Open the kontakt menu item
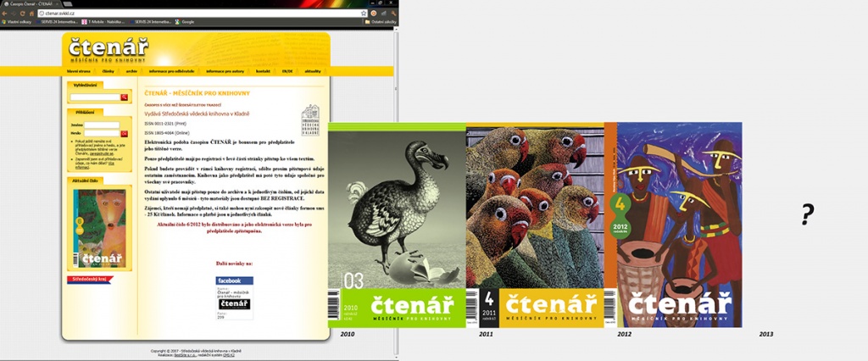Screen dimensions: 868x361 tap(263, 71)
